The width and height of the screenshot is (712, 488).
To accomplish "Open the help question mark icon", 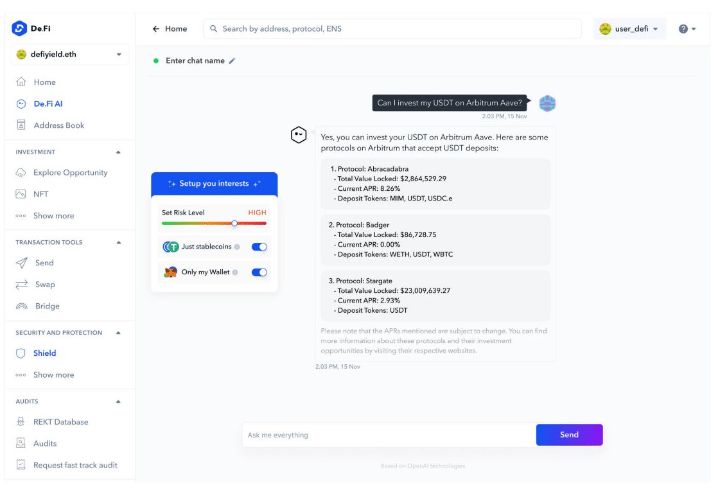I will click(684, 29).
